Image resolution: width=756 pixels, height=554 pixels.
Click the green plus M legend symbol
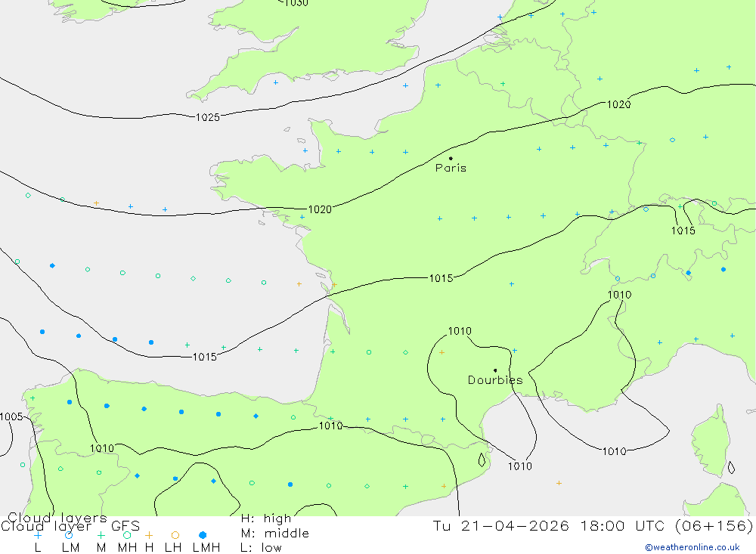(x=101, y=534)
